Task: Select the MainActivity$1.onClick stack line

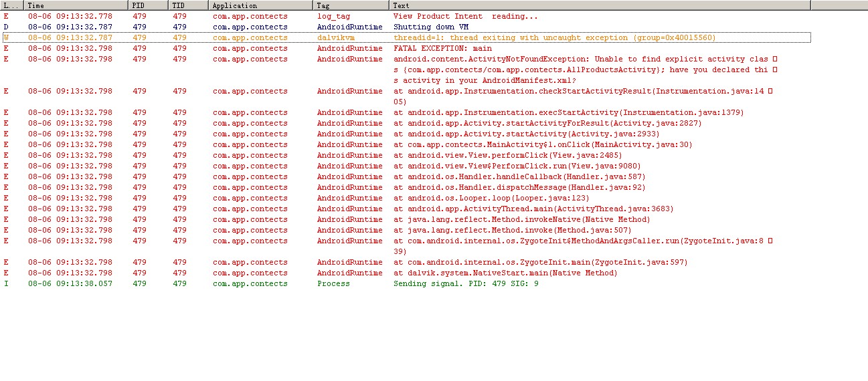Action: [406, 144]
